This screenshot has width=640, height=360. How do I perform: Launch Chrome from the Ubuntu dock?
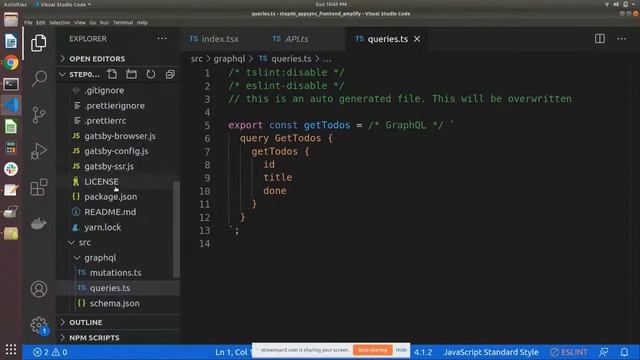11,63
